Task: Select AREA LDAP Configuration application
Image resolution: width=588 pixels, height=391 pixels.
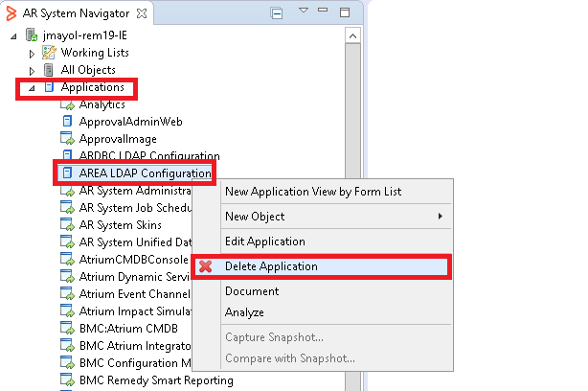Action: (x=146, y=173)
